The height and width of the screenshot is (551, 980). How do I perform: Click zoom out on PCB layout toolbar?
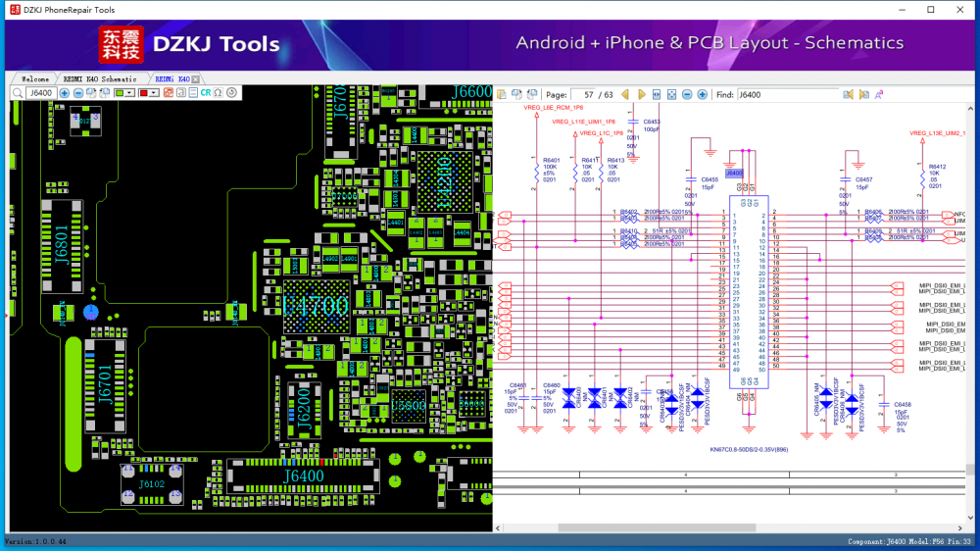tap(77, 93)
